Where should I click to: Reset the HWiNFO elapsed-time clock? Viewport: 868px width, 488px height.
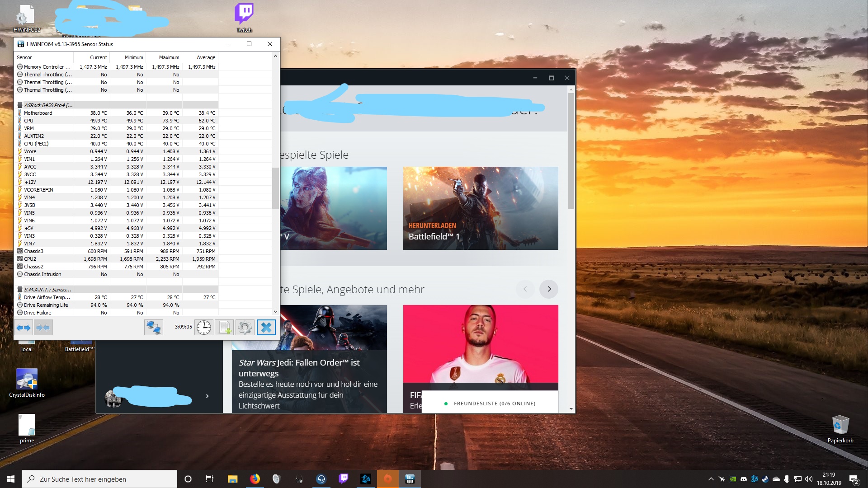[x=204, y=328]
